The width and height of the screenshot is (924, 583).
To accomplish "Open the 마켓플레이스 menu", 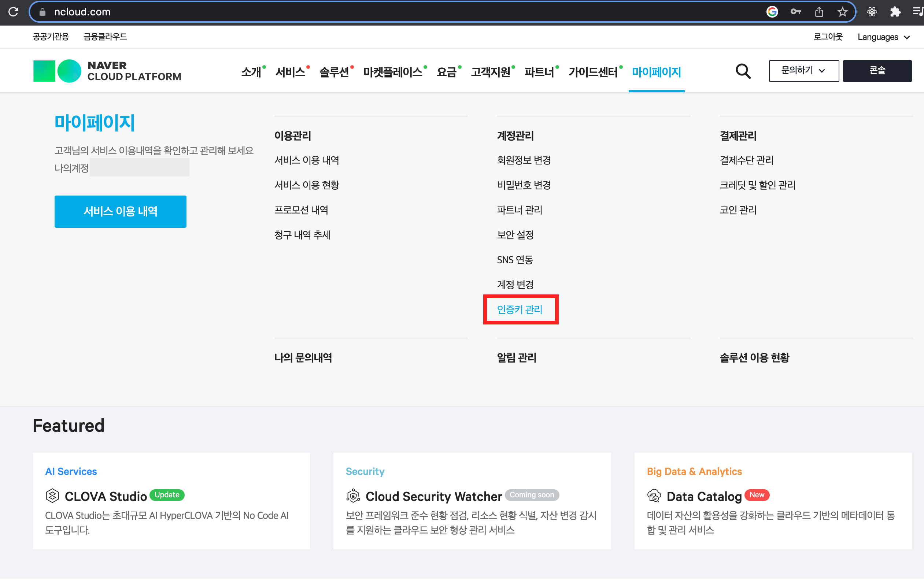I will (x=393, y=72).
